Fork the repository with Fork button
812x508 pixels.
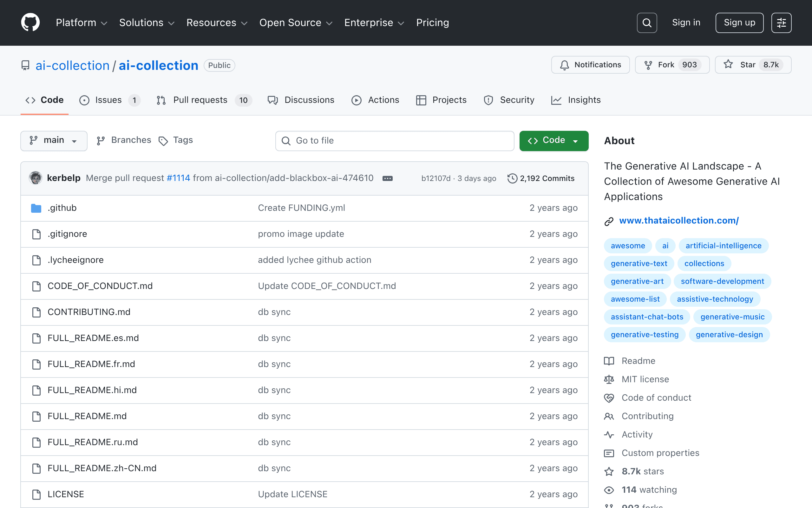(x=672, y=65)
